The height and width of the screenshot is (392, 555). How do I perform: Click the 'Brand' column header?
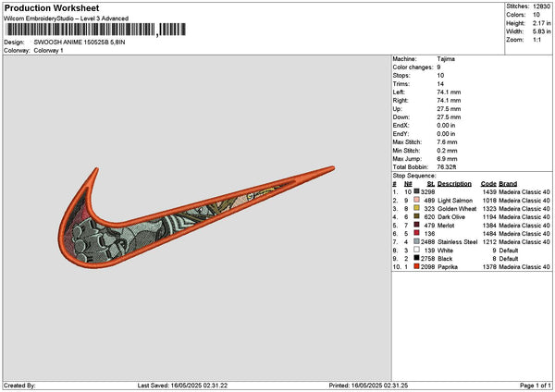pyautogui.click(x=508, y=184)
